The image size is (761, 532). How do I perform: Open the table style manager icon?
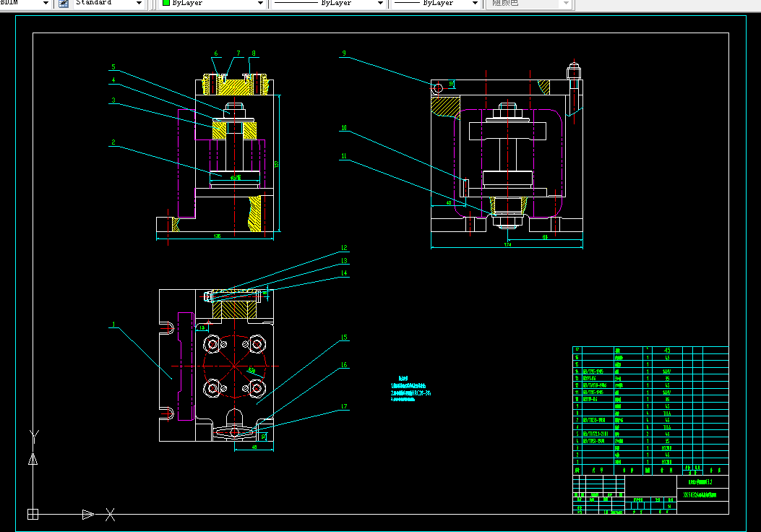point(64,4)
